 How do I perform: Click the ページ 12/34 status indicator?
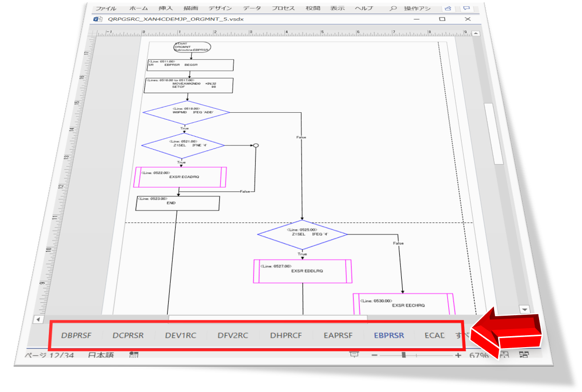[x=49, y=355]
